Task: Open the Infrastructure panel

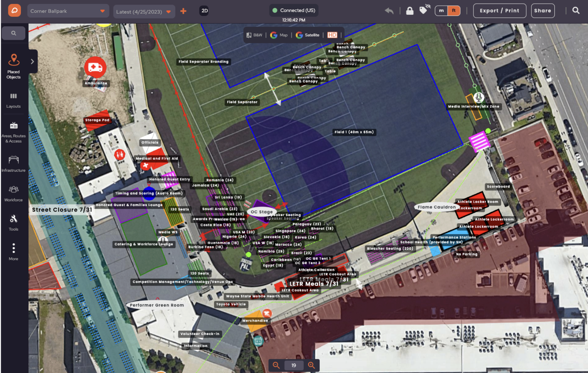Action: [13, 163]
